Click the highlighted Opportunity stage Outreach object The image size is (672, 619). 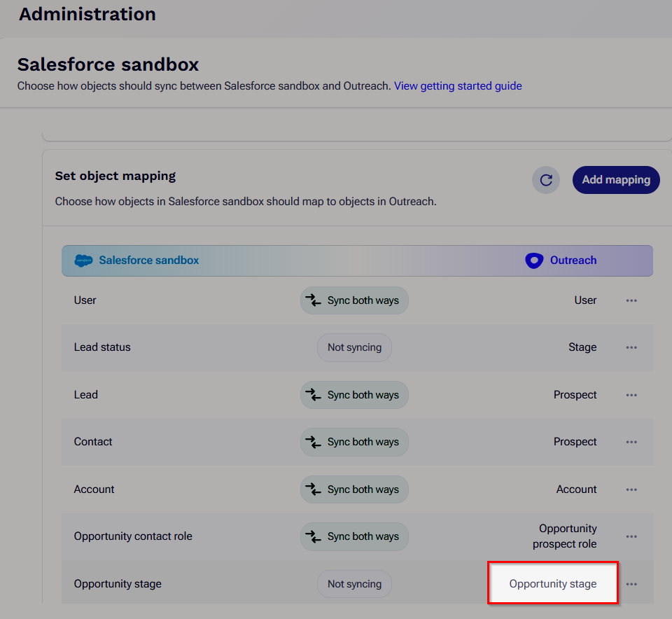pyautogui.click(x=553, y=584)
